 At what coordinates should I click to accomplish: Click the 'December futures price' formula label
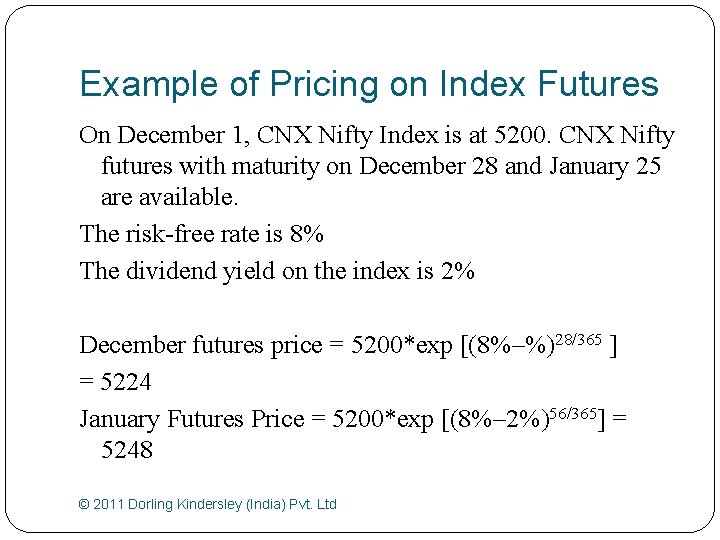[201, 345]
